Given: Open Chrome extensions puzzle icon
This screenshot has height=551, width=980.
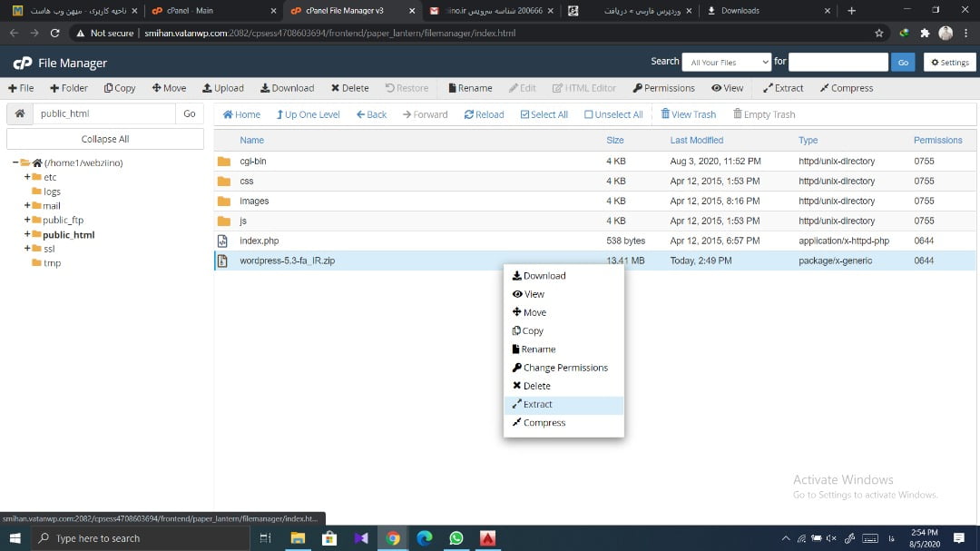Looking at the screenshot, I should (x=925, y=34).
